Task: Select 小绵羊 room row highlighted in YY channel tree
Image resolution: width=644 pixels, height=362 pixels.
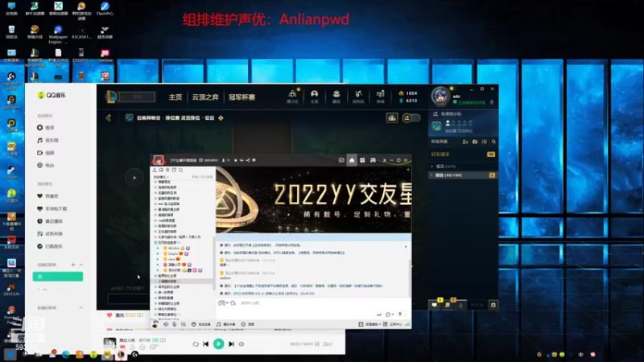Action: [184, 282]
